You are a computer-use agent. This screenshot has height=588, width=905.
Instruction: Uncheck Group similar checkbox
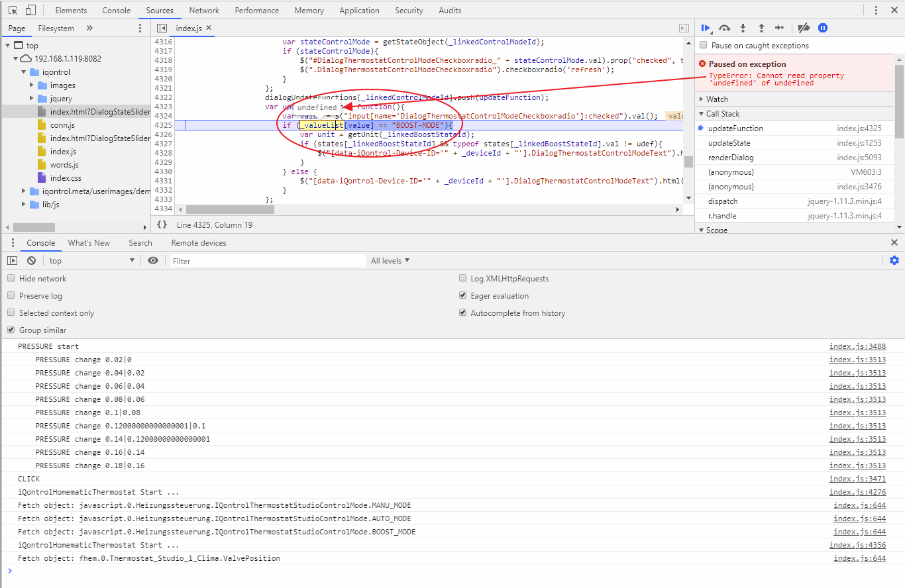coord(11,330)
